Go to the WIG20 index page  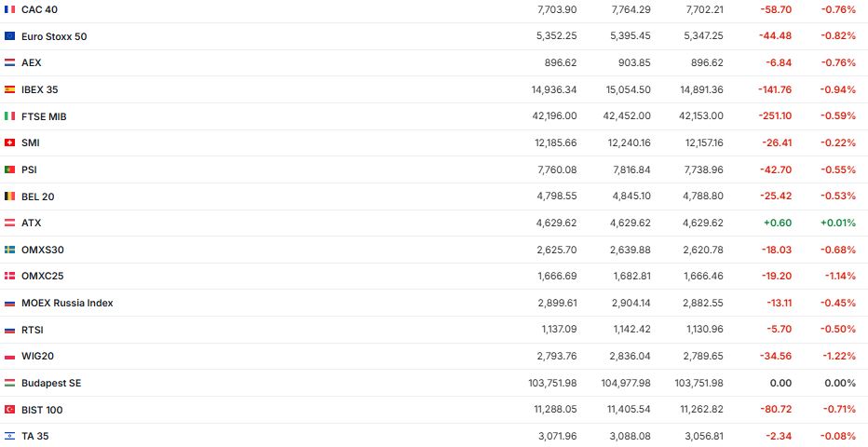coord(37,356)
